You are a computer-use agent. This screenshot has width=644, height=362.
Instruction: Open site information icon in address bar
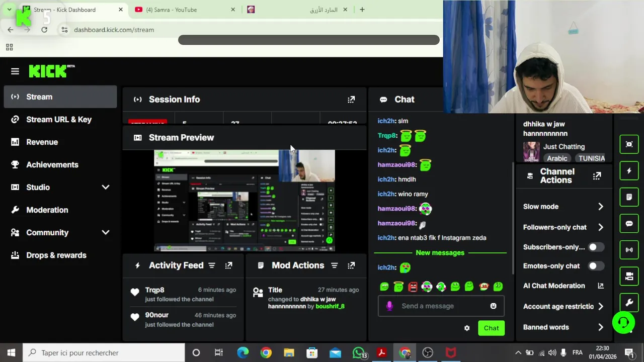[64, 30]
